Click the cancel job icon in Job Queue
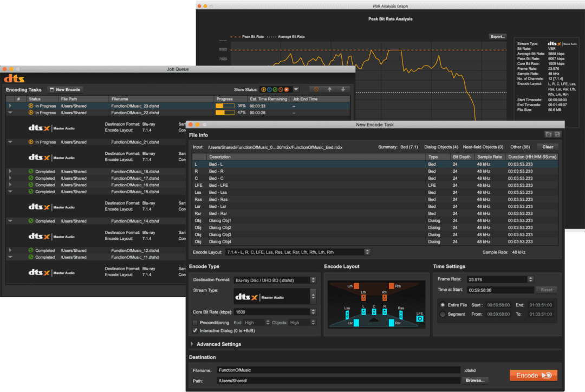This screenshot has width=585, height=392. pyautogui.click(x=316, y=89)
